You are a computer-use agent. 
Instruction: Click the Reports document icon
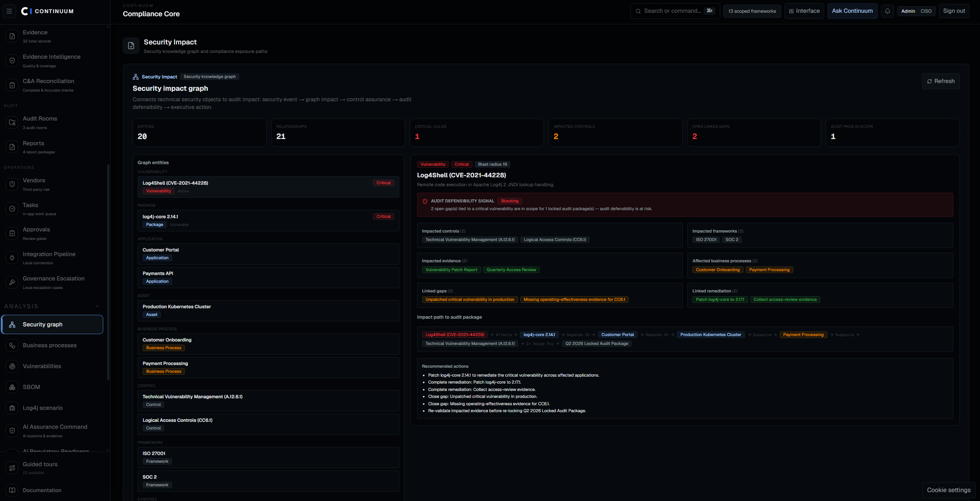12,147
